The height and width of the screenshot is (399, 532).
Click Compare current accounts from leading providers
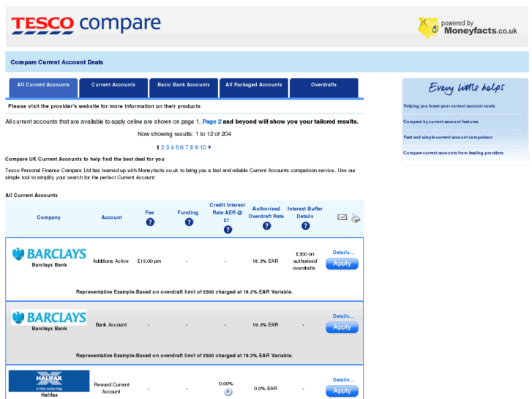pos(453,153)
